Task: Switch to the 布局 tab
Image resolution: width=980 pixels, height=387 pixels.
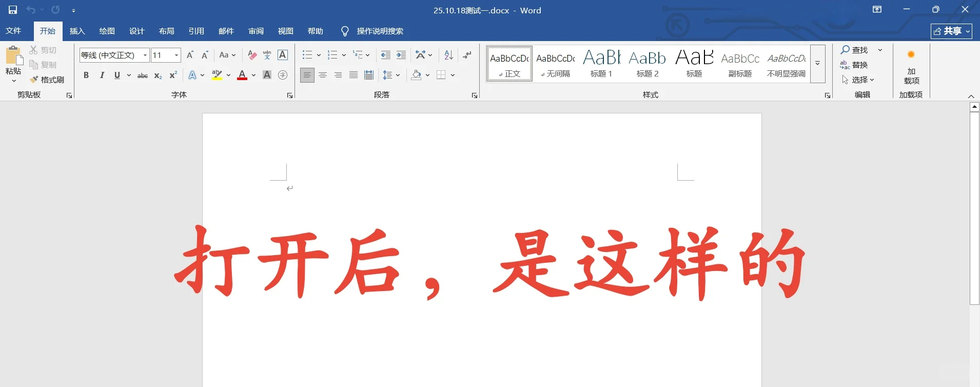Action: pos(167,31)
